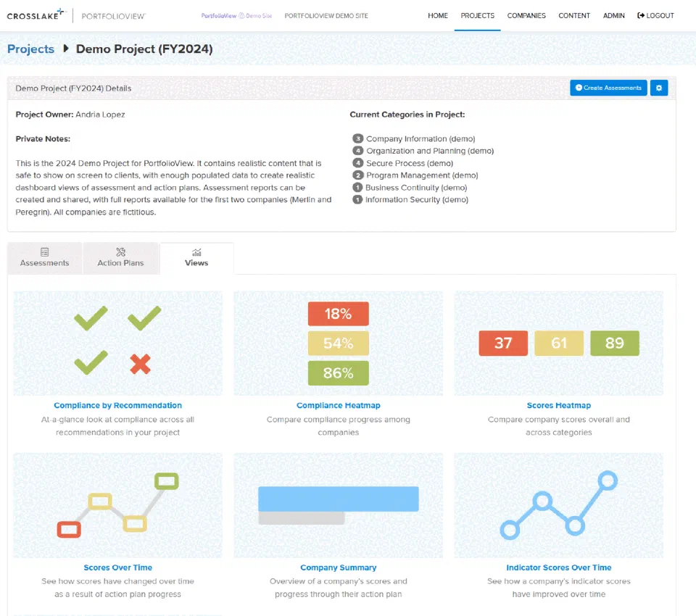696x616 pixels.
Task: Click the Company Summary blue bar thumbnail
Action: click(x=339, y=505)
